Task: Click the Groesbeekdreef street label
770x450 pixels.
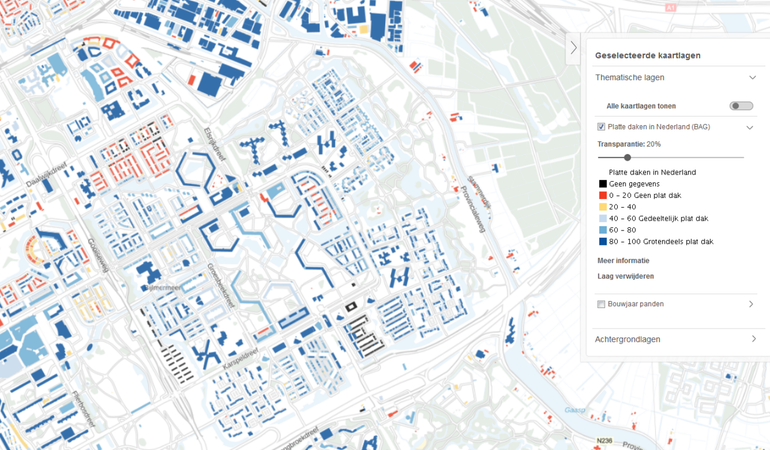Action: click(x=220, y=285)
